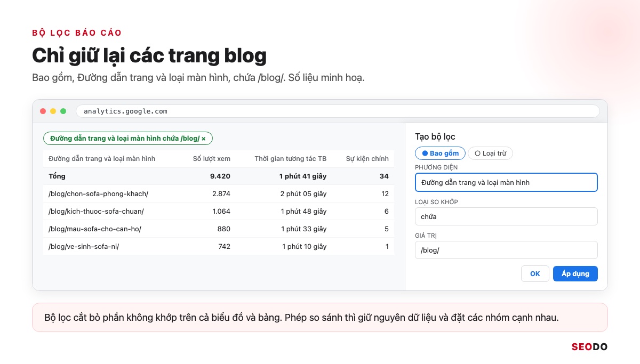
Task: Click the SEODO logo
Action: point(589,346)
